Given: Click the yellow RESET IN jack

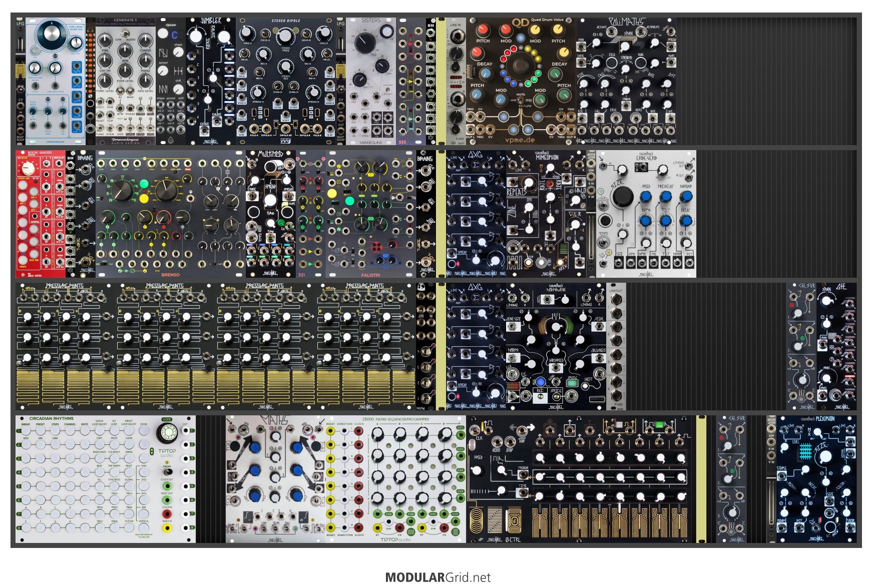Looking at the screenshot, I should pyautogui.click(x=167, y=527).
